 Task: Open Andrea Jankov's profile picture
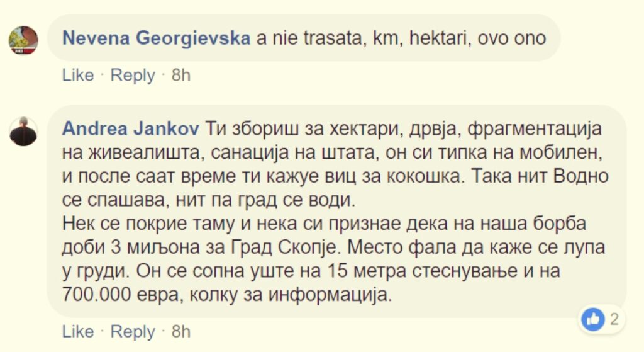23,131
